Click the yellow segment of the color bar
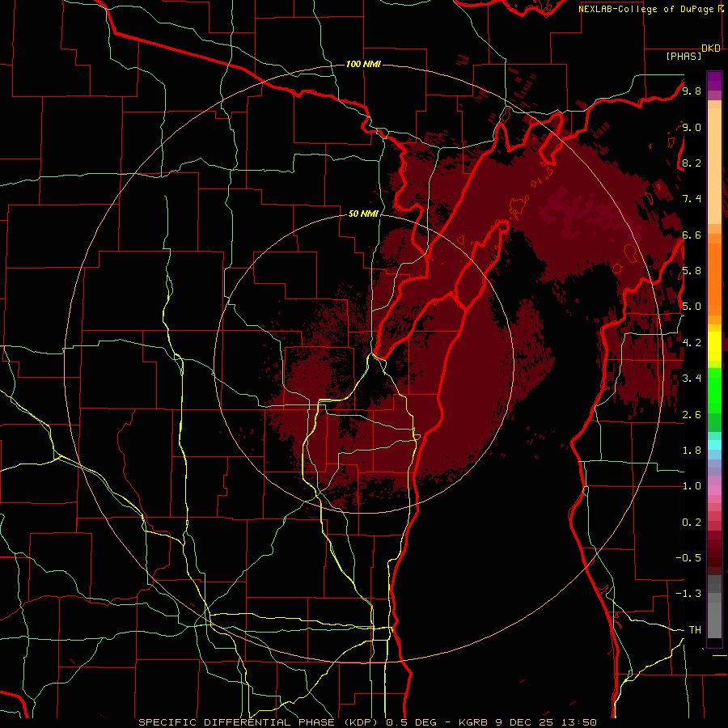 (714, 346)
